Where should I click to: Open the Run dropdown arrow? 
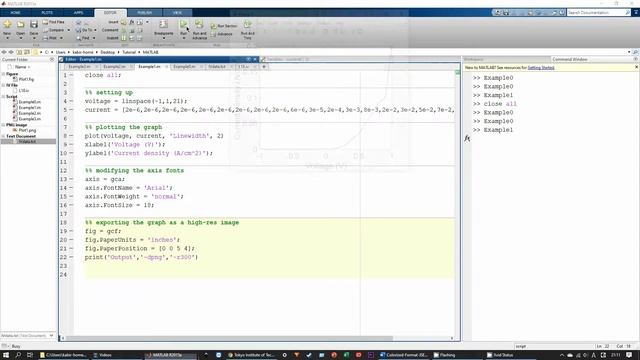(x=184, y=38)
